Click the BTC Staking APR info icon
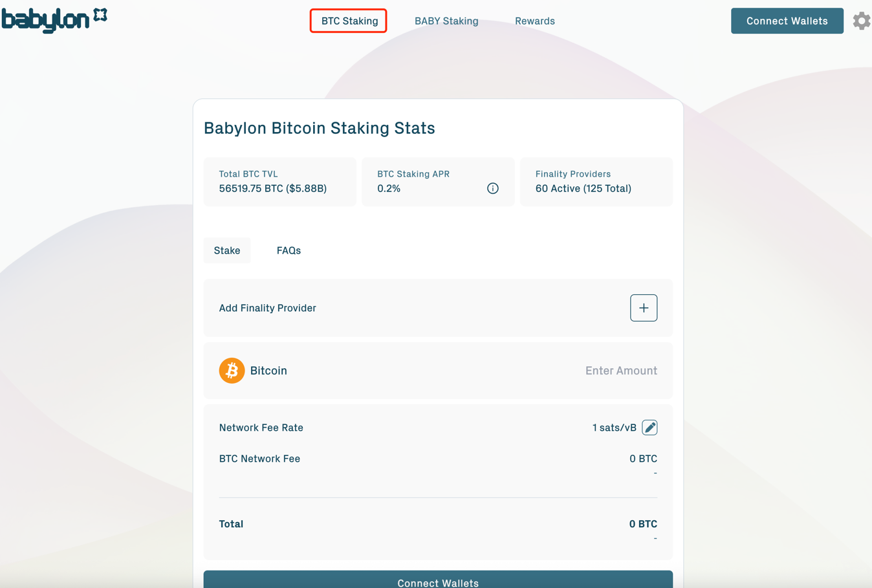 (x=492, y=188)
